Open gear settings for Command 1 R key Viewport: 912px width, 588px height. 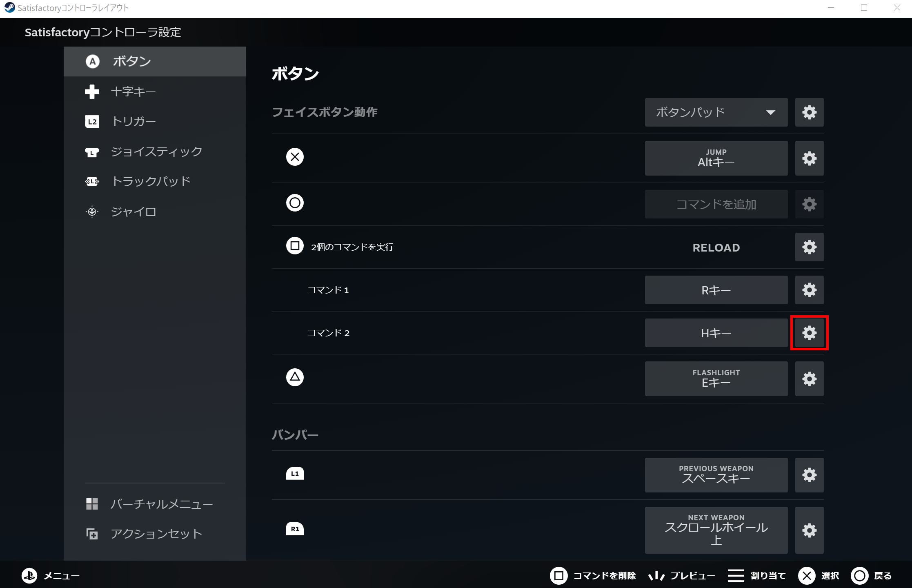pyautogui.click(x=809, y=290)
